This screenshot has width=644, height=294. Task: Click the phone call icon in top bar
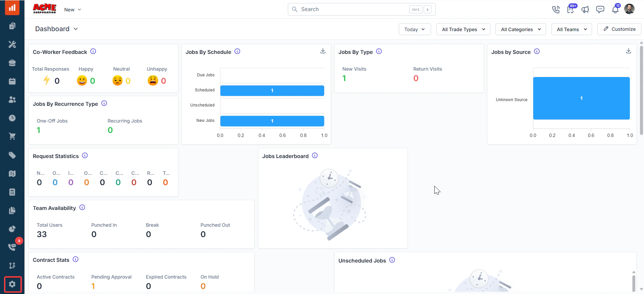coord(556,9)
